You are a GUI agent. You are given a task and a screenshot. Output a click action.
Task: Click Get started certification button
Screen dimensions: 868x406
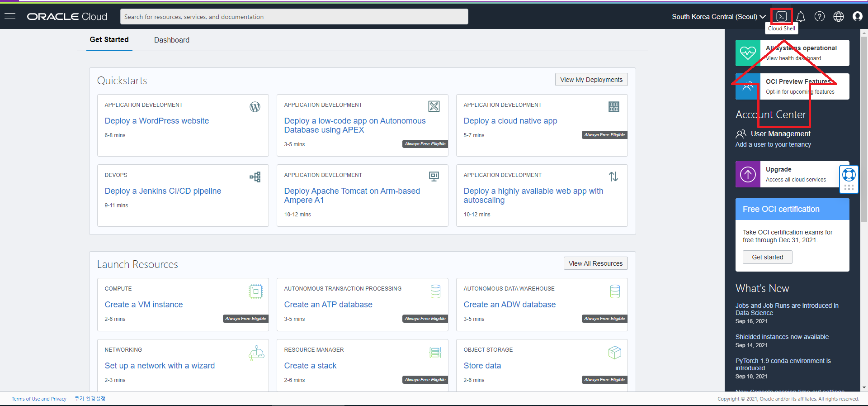click(767, 257)
